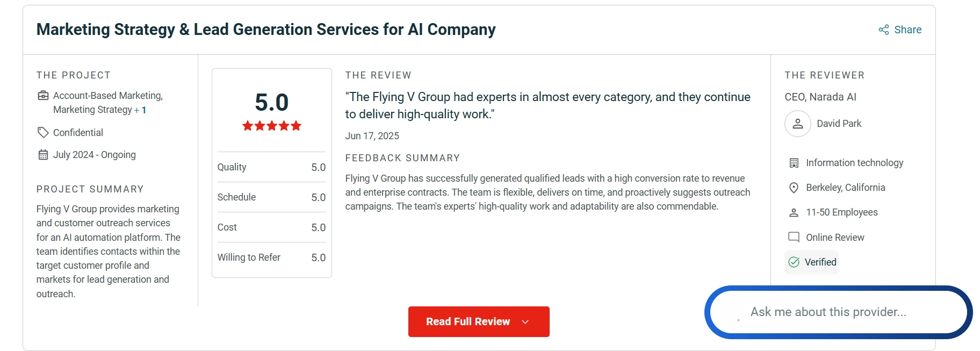
Task: Click the five red star rating
Action: point(272,126)
